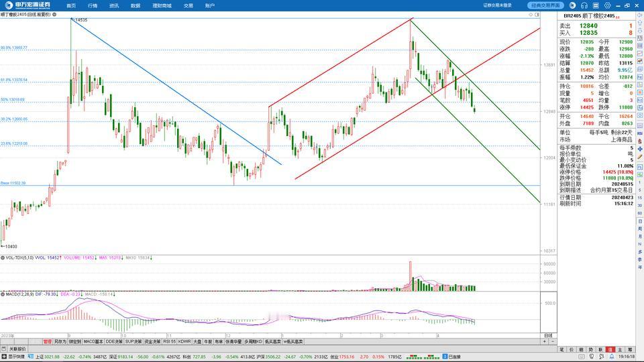Switch to 15 minute period
The height and width of the screenshot is (362, 644).
tap(640, 198)
